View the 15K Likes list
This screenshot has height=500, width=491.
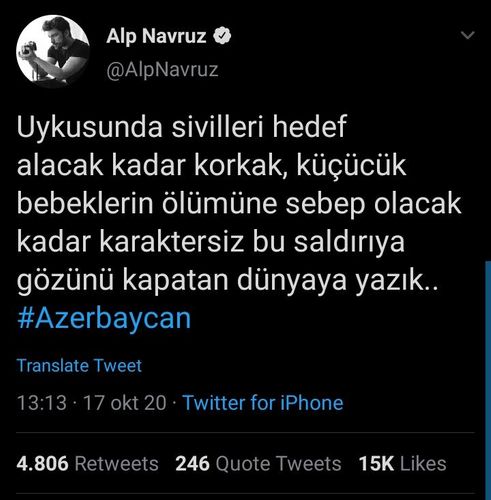(402, 464)
